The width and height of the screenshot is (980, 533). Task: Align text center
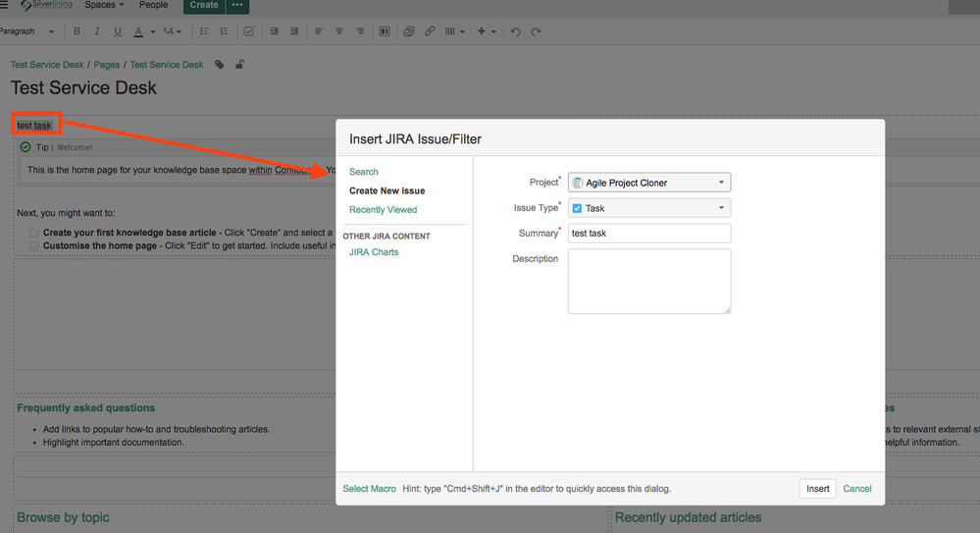tap(339, 31)
